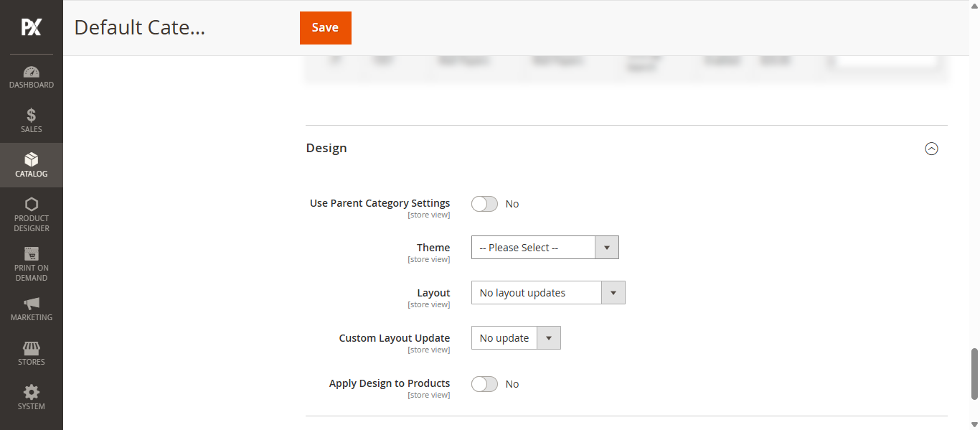Screen dimensions: 980x430
Task: Click the Apply Design to Products label
Action: (390, 383)
